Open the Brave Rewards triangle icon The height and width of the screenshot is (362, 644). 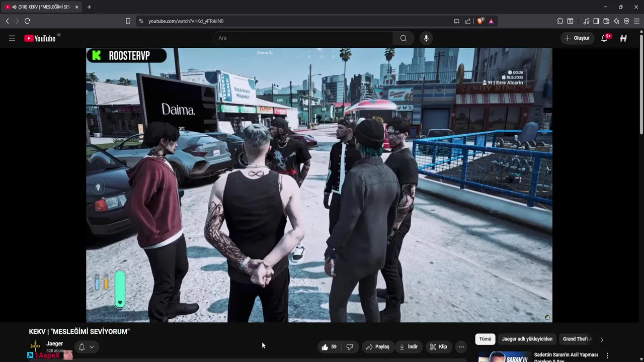coord(491,21)
